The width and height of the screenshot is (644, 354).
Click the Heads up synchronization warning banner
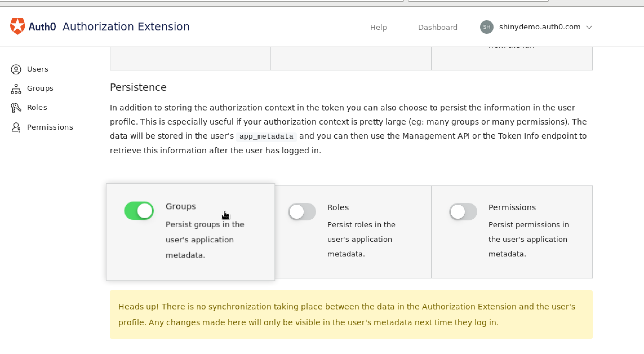coord(351,315)
